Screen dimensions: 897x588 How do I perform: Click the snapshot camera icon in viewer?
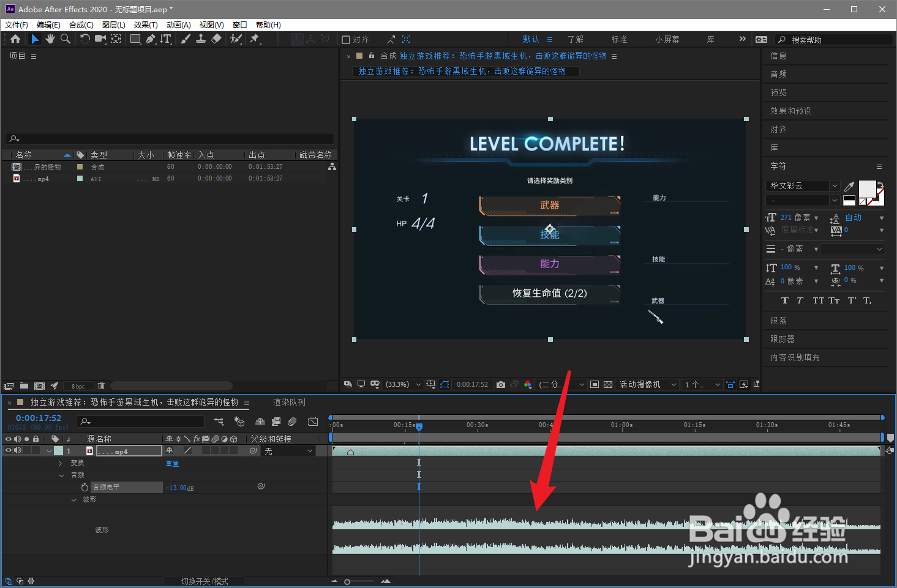click(x=501, y=384)
